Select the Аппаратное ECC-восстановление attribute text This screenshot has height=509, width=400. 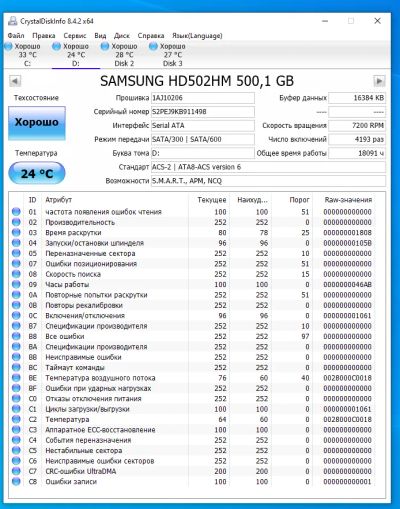click(x=100, y=430)
